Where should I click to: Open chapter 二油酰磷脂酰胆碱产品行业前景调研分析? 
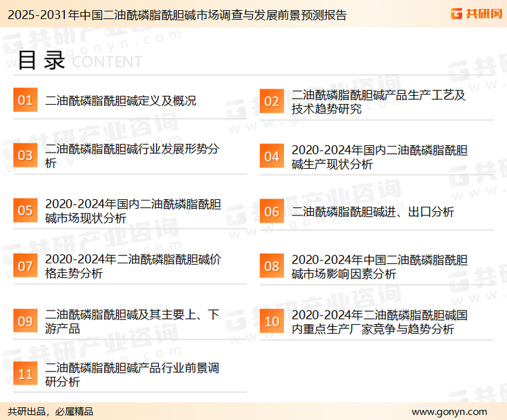click(132, 375)
